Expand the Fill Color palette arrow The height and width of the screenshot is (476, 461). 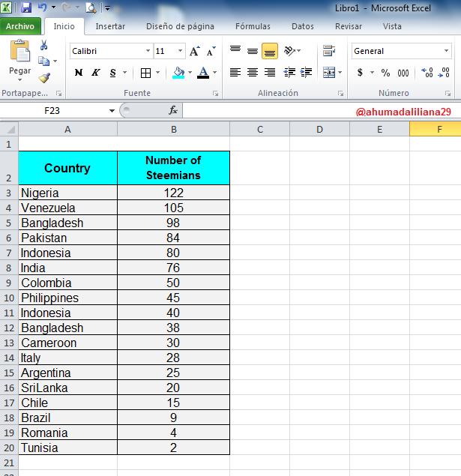(x=190, y=73)
